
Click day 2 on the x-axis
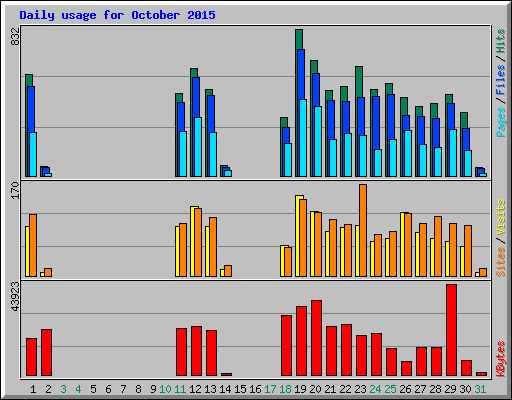pyautogui.click(x=48, y=389)
